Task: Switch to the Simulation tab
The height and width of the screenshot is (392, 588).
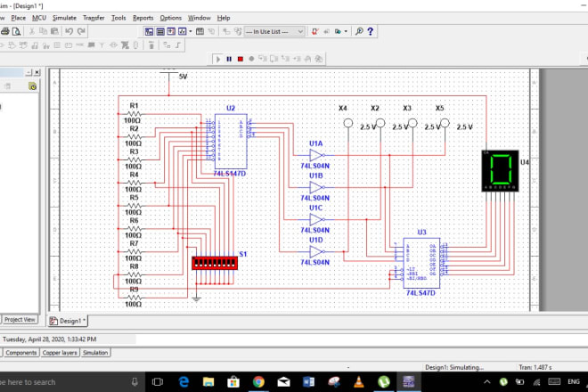Action: [95, 353]
